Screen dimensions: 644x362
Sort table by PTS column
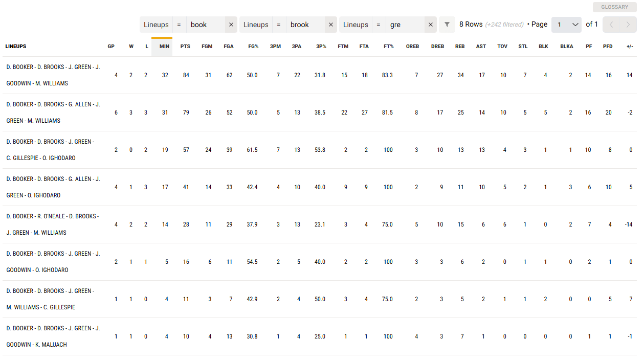(185, 47)
